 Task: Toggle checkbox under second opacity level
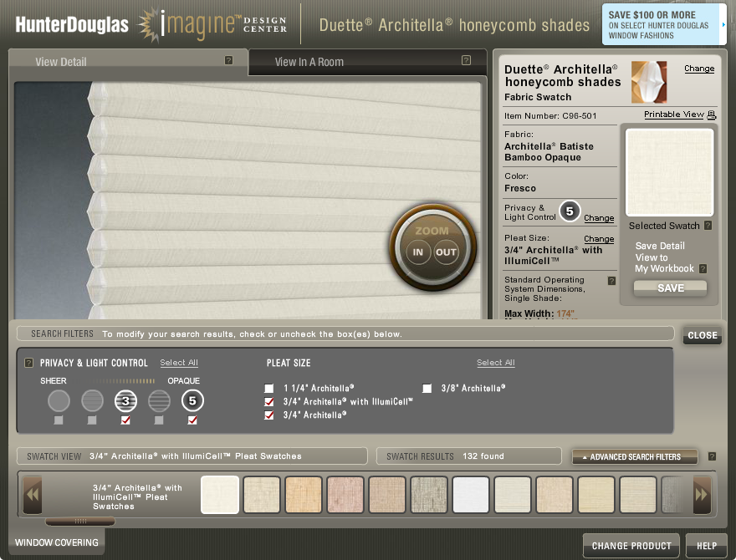tap(92, 420)
